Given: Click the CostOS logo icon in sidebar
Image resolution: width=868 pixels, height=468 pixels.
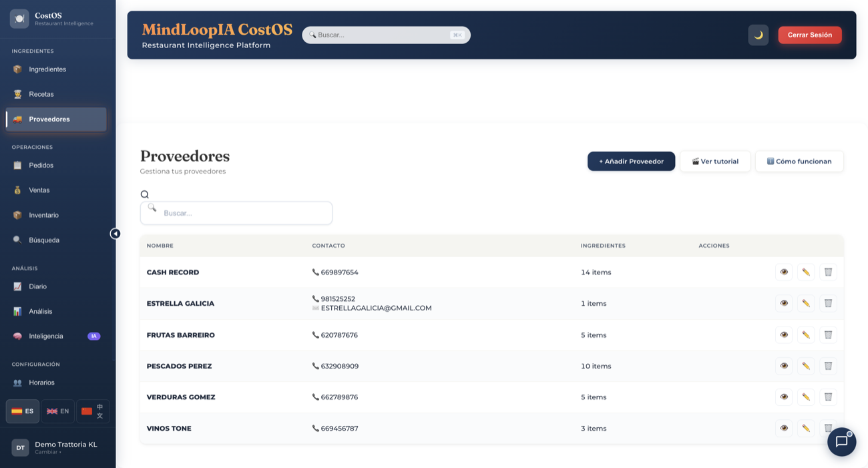Looking at the screenshot, I should tap(19, 19).
